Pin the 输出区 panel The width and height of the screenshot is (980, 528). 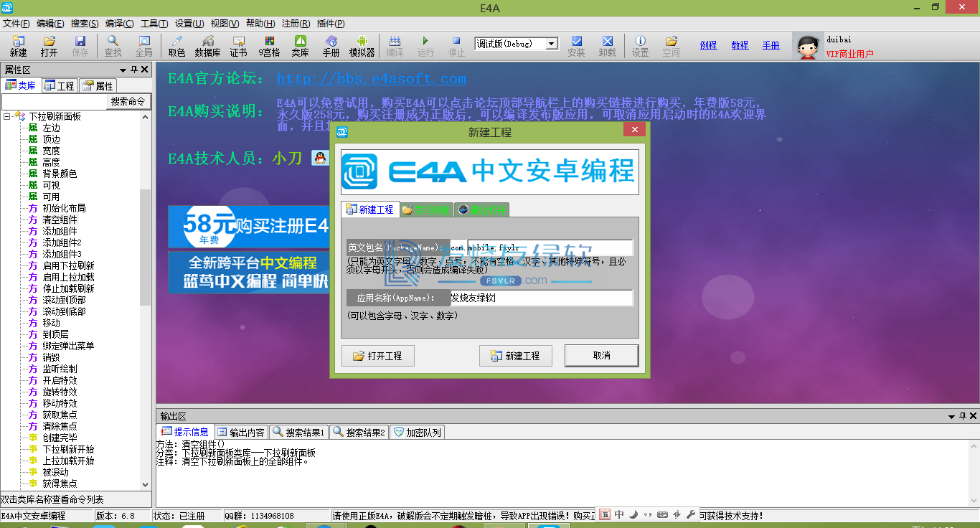point(962,416)
